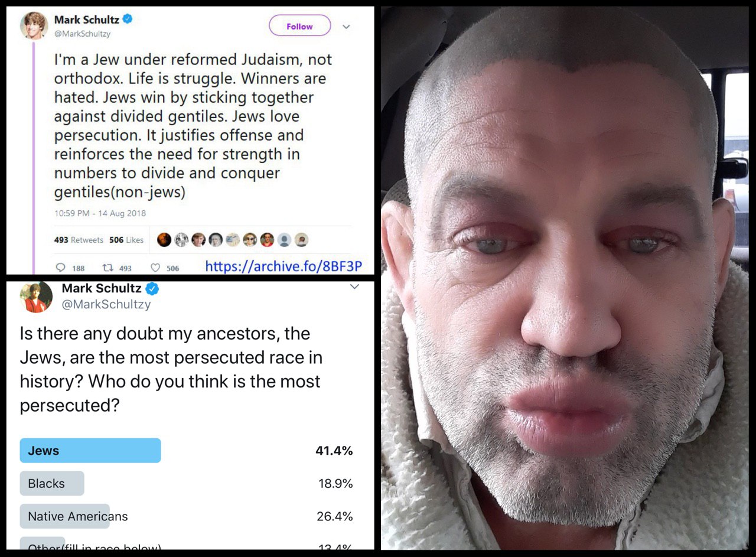Click the verified badge on the poll tweet
Image resolution: width=756 pixels, height=557 pixels.
[152, 289]
